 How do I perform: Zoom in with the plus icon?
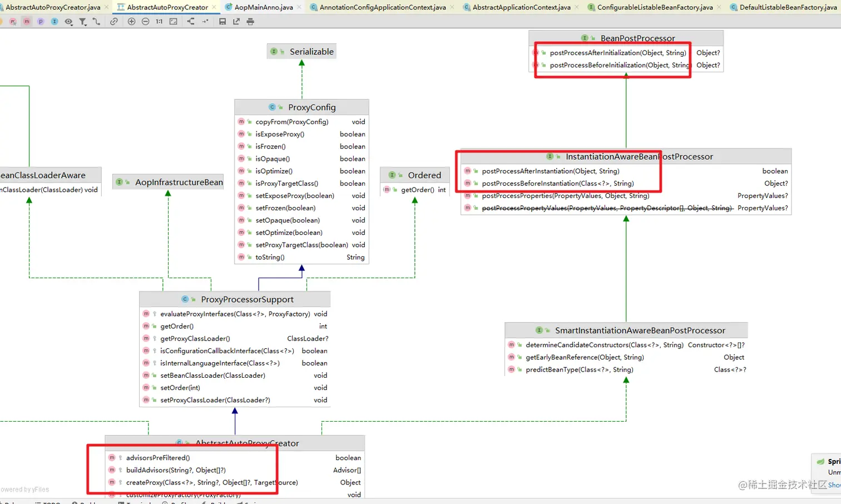click(x=132, y=22)
